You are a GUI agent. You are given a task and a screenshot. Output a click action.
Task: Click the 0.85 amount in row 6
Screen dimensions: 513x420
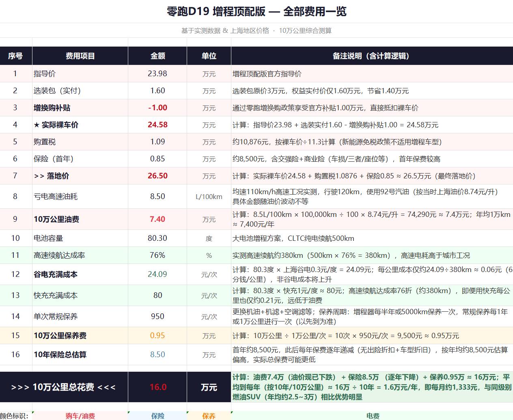[157, 159]
